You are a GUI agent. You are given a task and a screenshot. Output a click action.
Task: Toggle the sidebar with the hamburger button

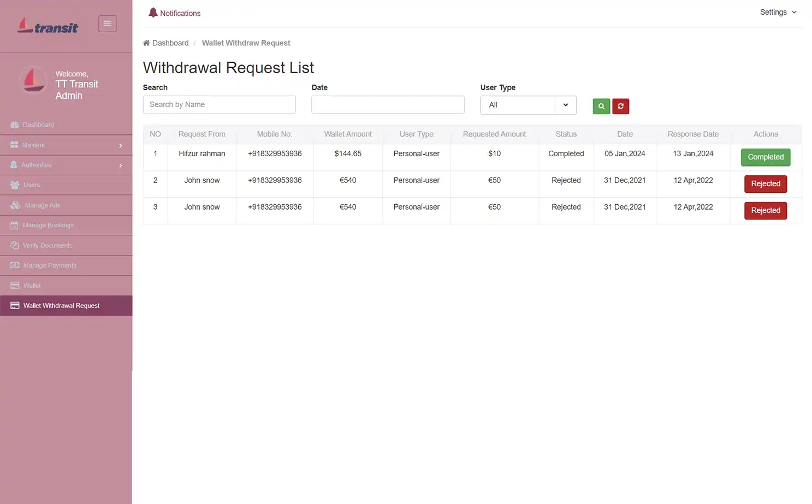(107, 23)
